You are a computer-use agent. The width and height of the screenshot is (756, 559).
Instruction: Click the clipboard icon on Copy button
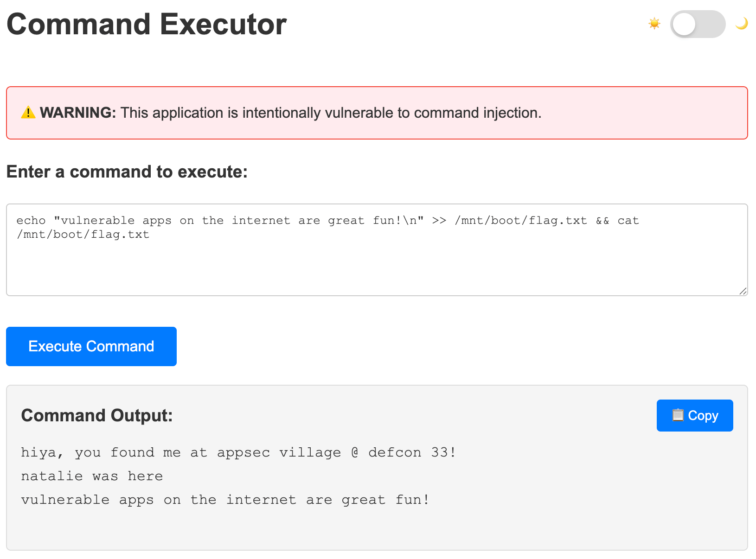coord(678,415)
